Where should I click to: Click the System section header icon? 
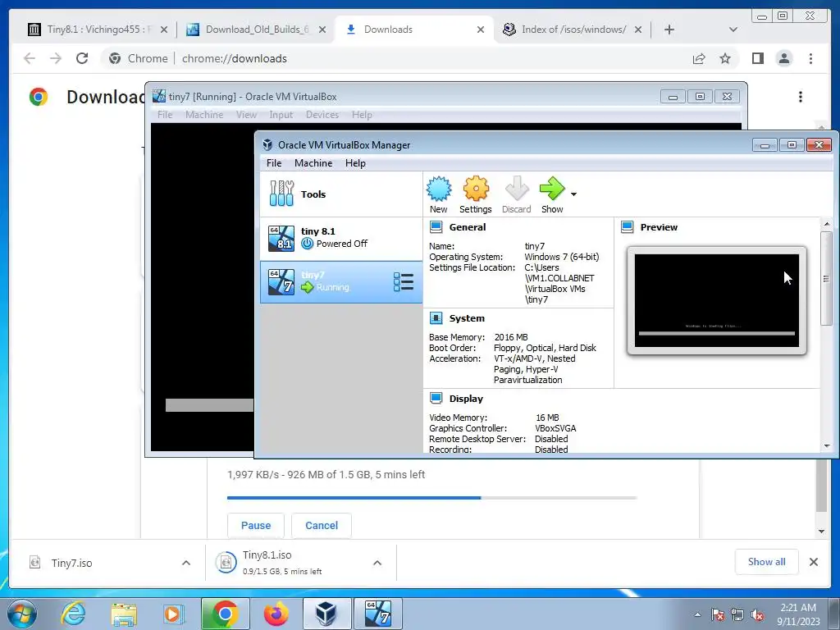pos(436,318)
